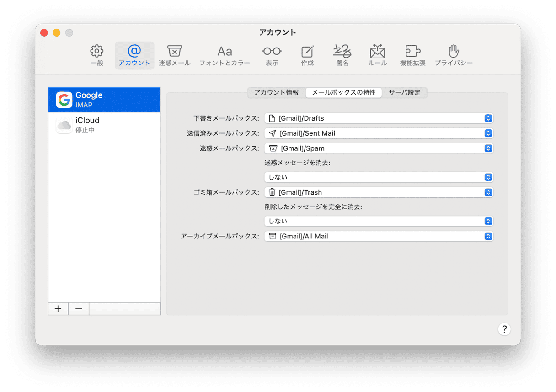Click the 迷惑メッセージを消去 label
The height and width of the screenshot is (392, 556).
click(x=297, y=163)
